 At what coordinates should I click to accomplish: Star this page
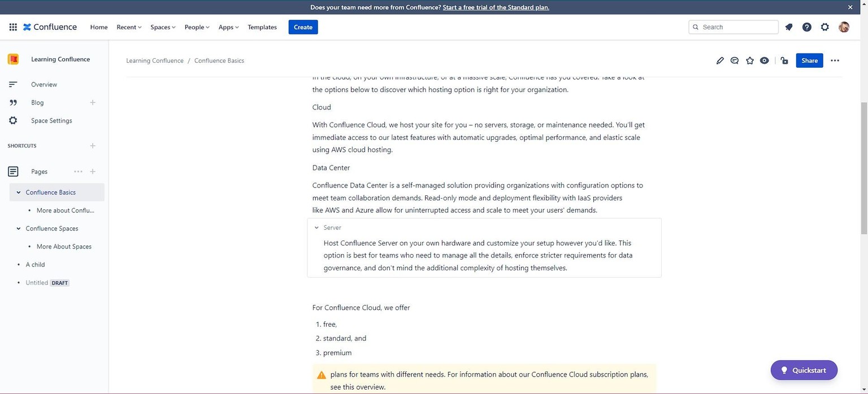pyautogui.click(x=750, y=60)
